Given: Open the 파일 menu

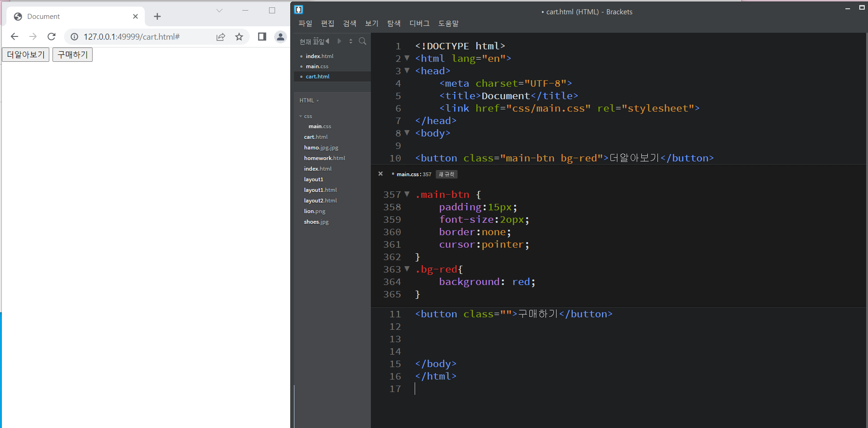Looking at the screenshot, I should click(x=305, y=24).
